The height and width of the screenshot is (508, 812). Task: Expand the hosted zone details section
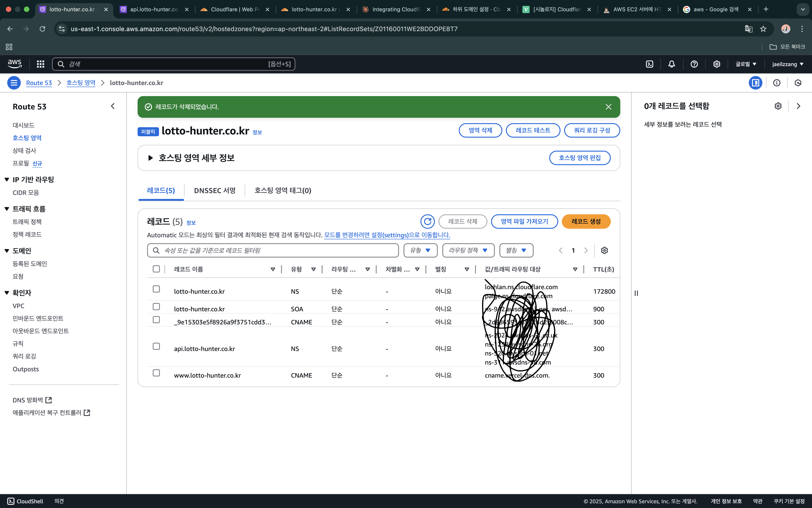(x=150, y=158)
